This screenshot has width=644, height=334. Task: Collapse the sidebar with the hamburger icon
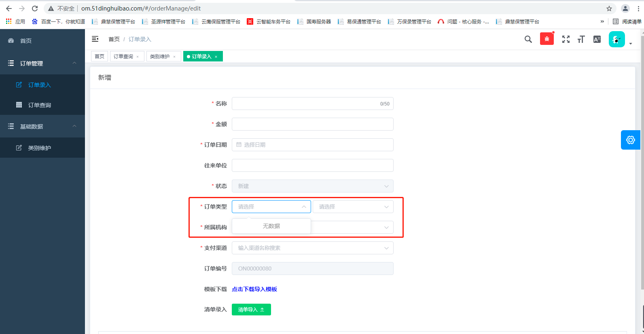coord(95,39)
